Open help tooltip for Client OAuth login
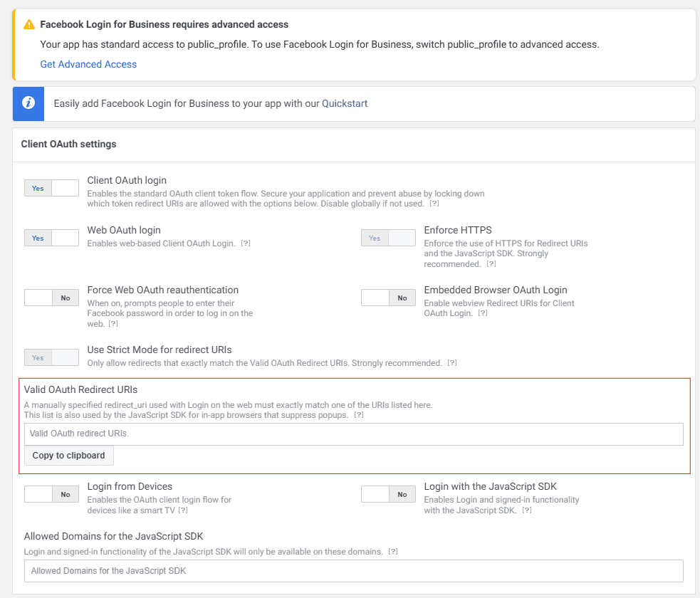This screenshot has height=598, width=700. (434, 204)
